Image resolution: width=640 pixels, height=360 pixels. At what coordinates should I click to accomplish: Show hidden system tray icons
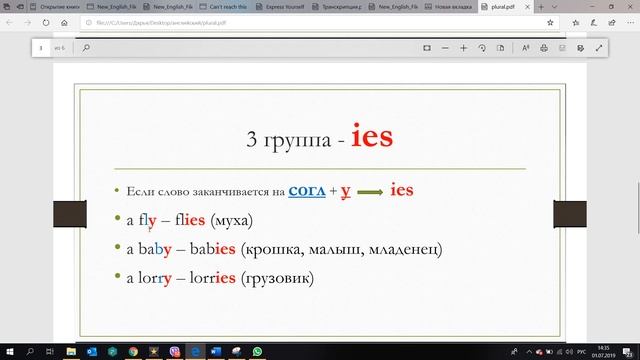click(x=529, y=351)
